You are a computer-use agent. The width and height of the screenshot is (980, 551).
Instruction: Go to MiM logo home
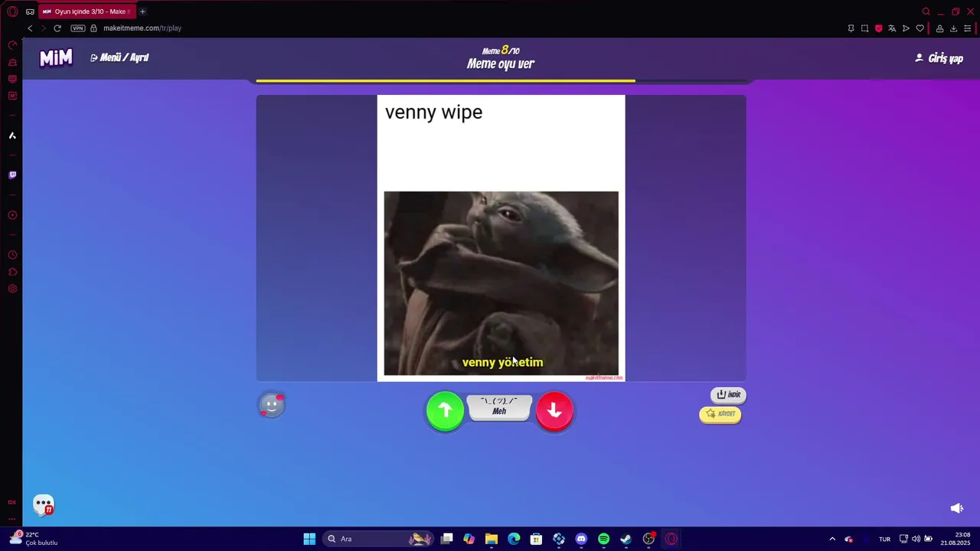56,57
